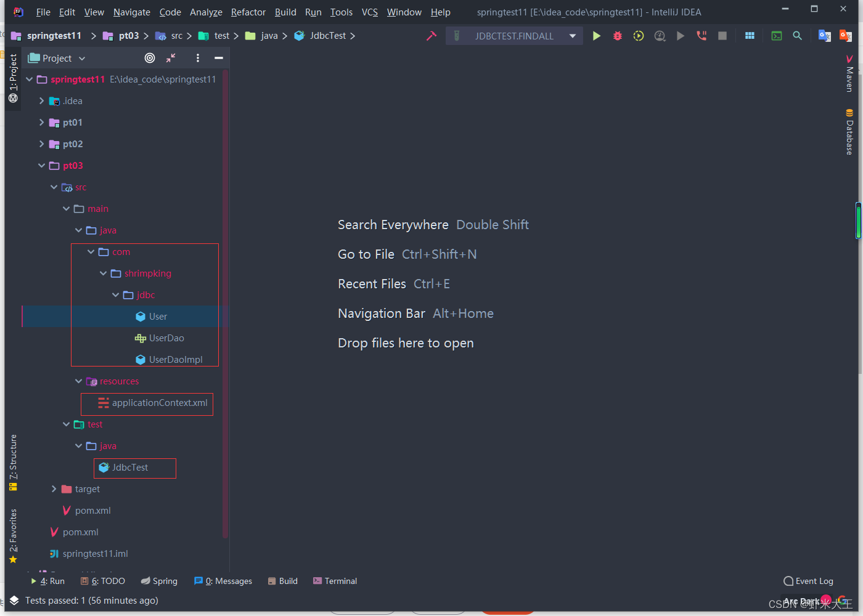This screenshot has height=616, width=863.
Task: Toggle the Database side panel
Action: (x=849, y=132)
